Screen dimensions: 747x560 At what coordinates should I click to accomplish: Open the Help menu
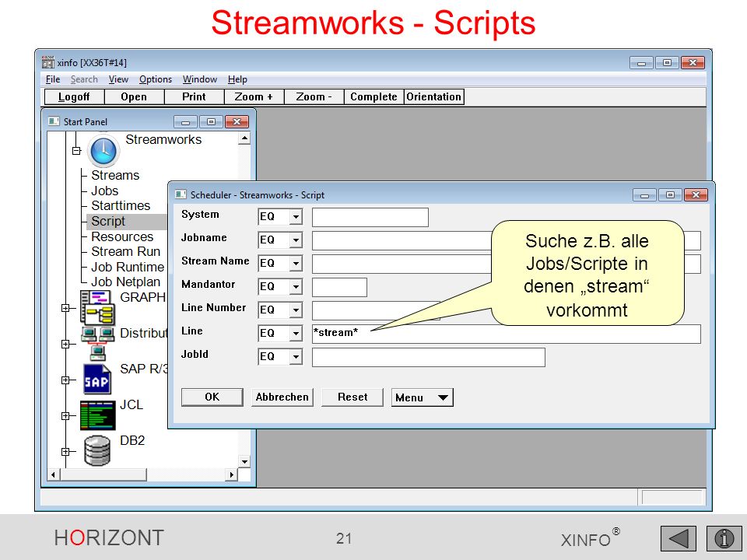pos(237,79)
